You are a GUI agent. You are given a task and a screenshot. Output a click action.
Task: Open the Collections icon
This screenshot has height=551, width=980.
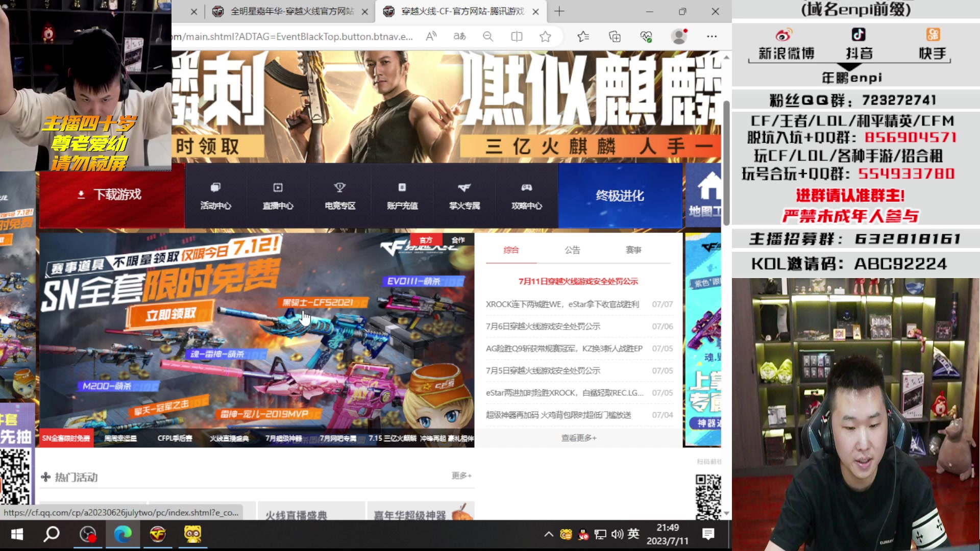[x=615, y=36]
